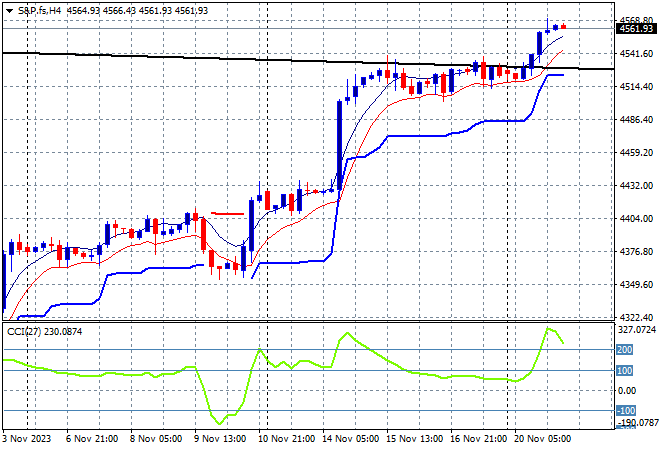This screenshot has width=660, height=450.
Task: Click the 16 Nov 21:00 time label
Action: pos(478,439)
